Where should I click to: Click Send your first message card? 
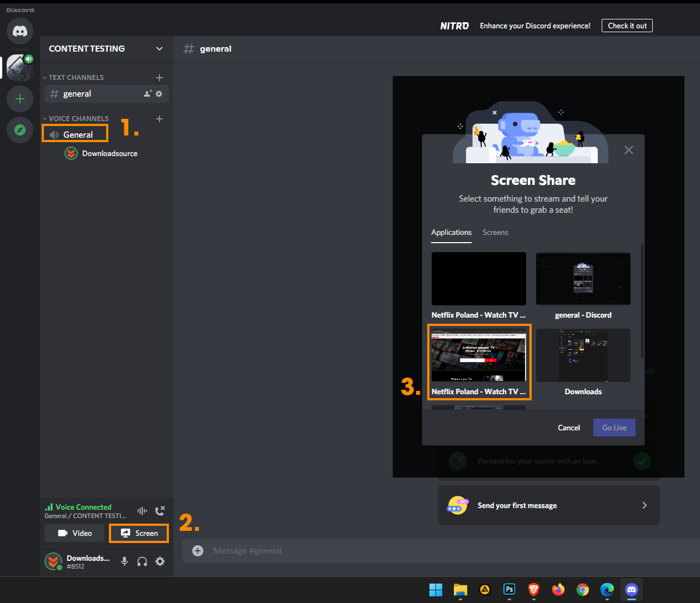(x=548, y=505)
